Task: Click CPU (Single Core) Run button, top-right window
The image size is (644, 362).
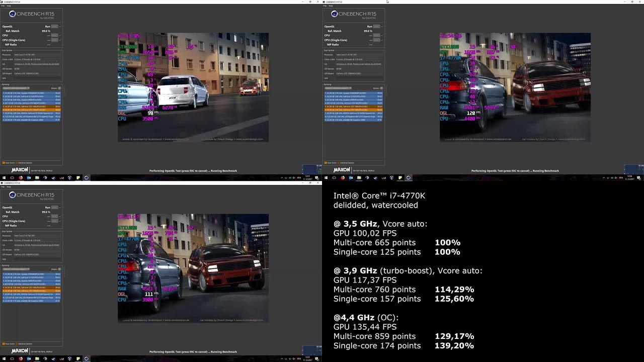Action: click(x=376, y=40)
